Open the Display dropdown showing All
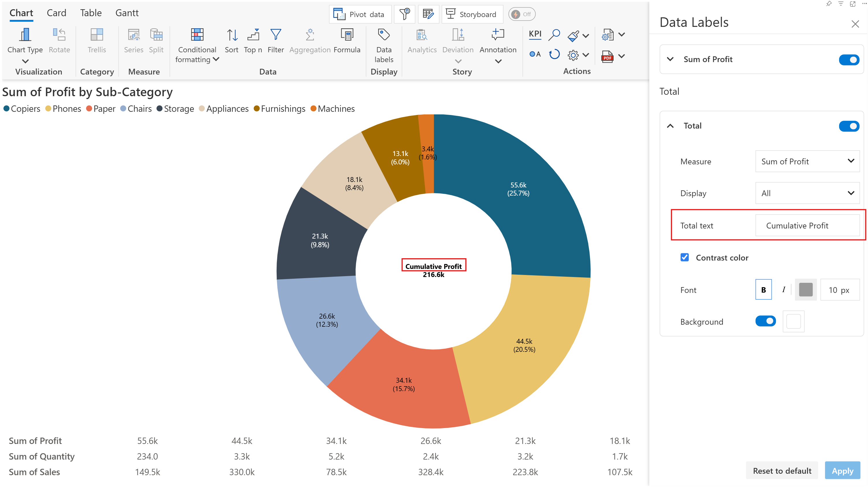Image resolution: width=868 pixels, height=487 pixels. tap(807, 193)
